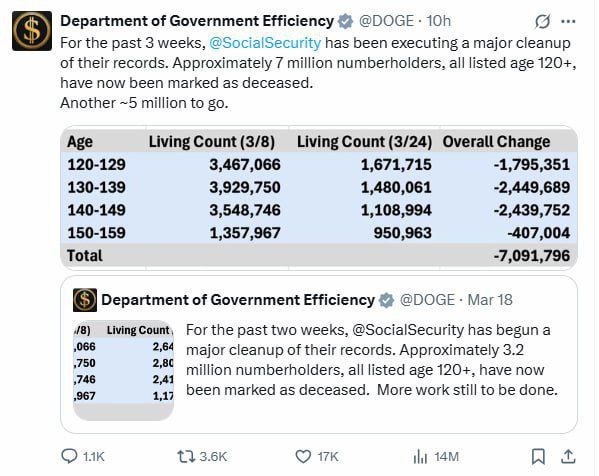Open the living count table image

(x=319, y=198)
